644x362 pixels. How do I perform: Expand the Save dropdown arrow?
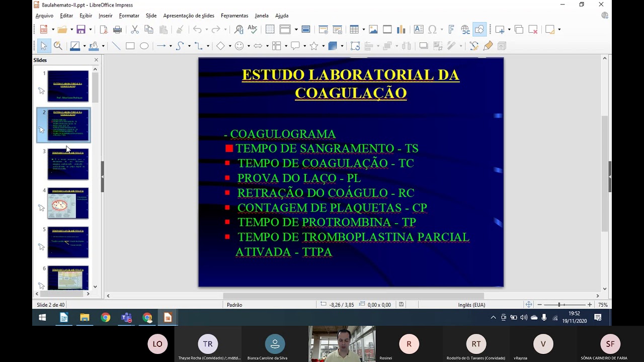[x=90, y=30]
